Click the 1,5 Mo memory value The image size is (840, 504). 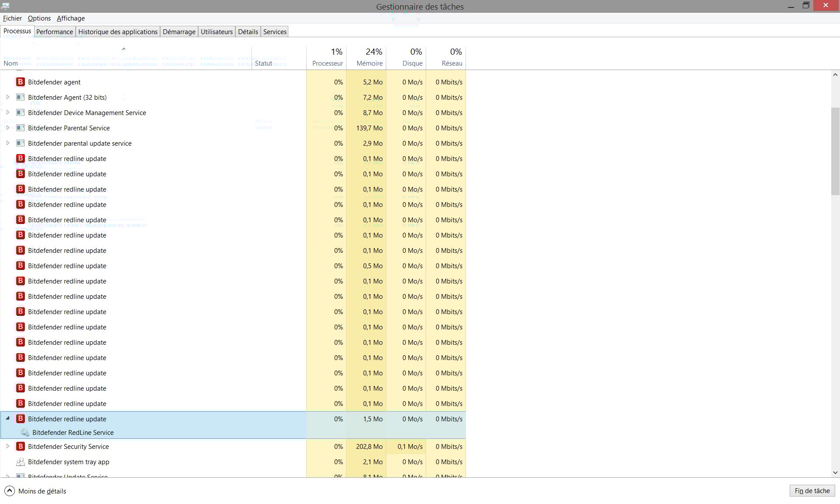click(373, 419)
